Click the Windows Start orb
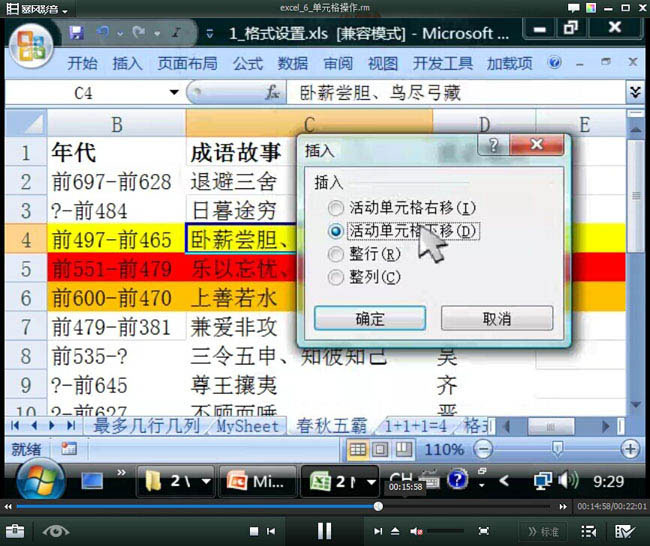650x546 pixels. coord(40,481)
